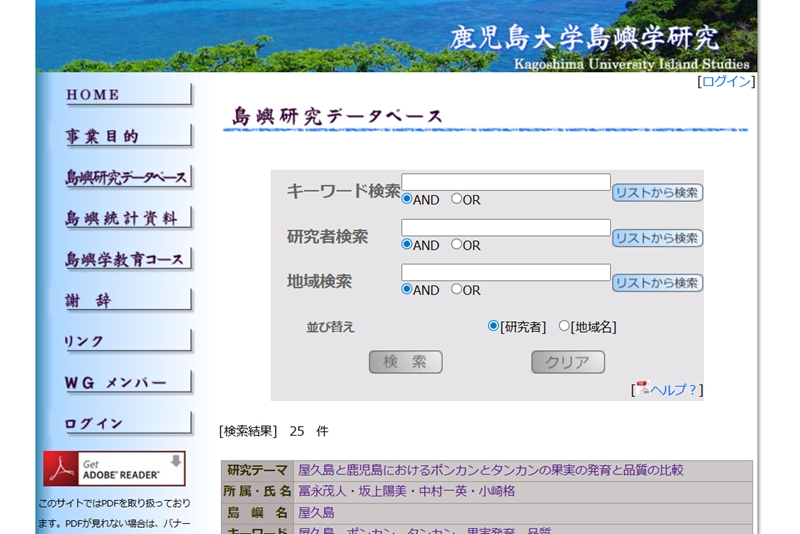The image size is (800, 534).
Task: Click the ログイン link at top right
Action: pyautogui.click(x=726, y=81)
